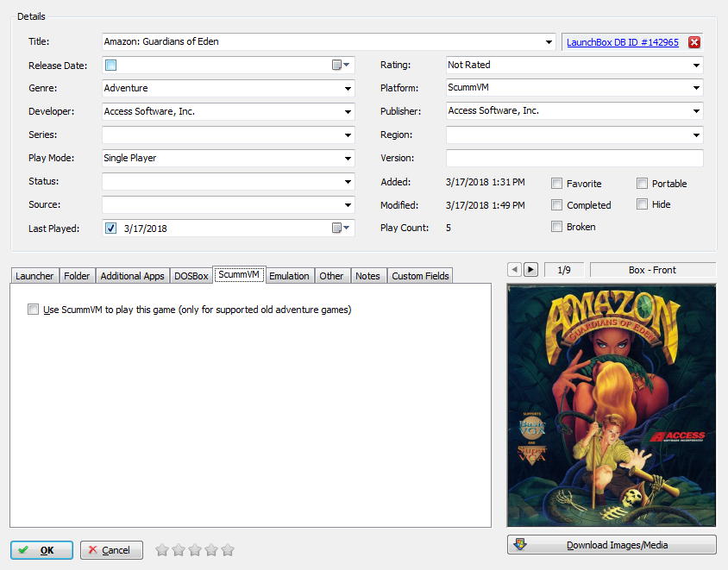
Task: Click the Modified date 3/17/2018 1:49 PM
Action: coord(485,205)
